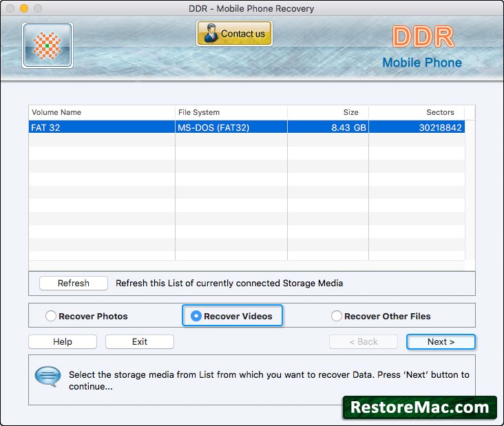Select the Recover Videos option

click(232, 316)
